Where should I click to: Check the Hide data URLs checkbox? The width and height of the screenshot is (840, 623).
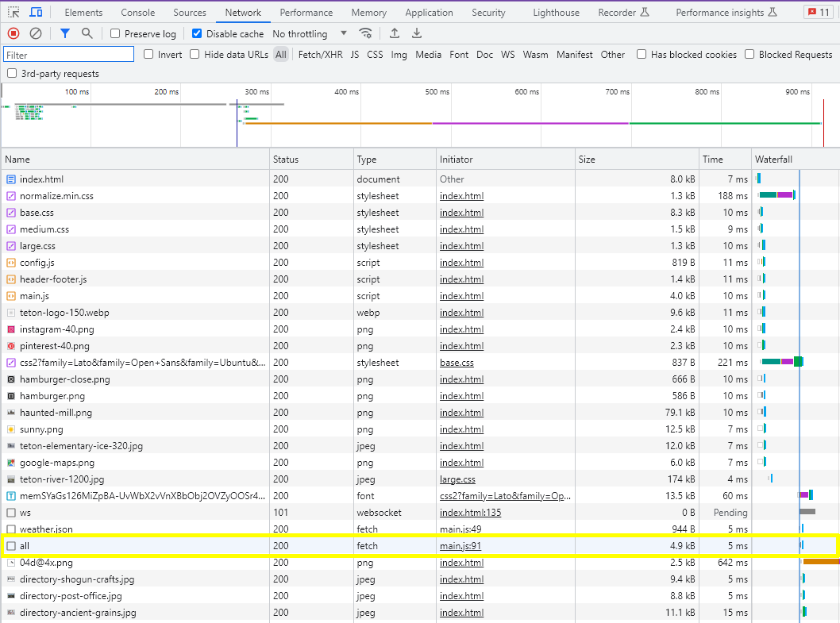coord(195,55)
